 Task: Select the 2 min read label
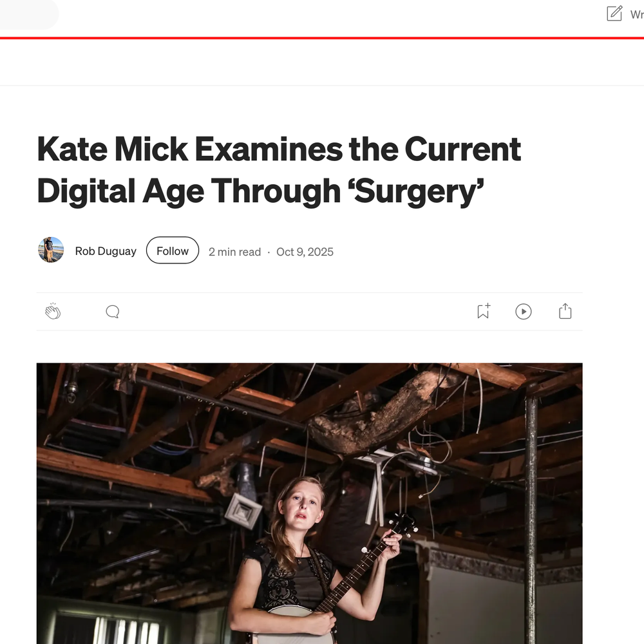pos(234,252)
